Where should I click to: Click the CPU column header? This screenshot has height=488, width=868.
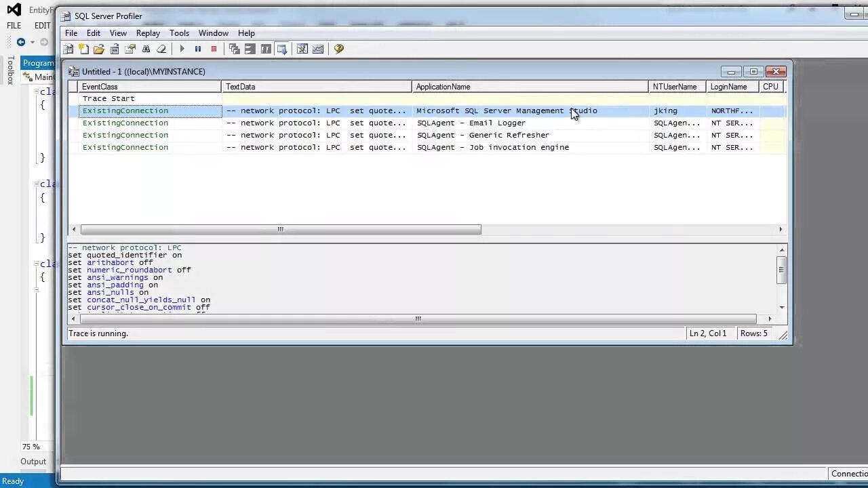(x=771, y=87)
